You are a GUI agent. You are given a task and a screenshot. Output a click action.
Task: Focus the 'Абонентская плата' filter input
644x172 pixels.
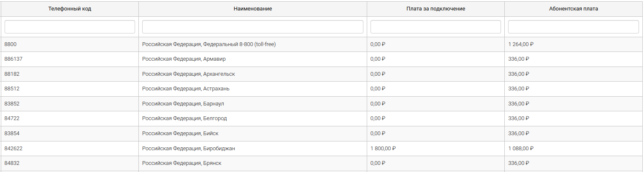(x=573, y=27)
